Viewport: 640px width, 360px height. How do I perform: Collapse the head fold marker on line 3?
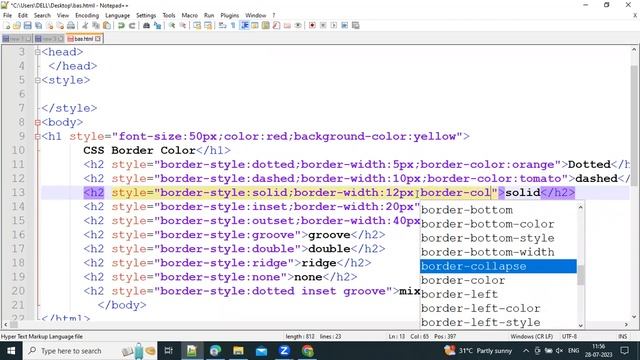38,52
